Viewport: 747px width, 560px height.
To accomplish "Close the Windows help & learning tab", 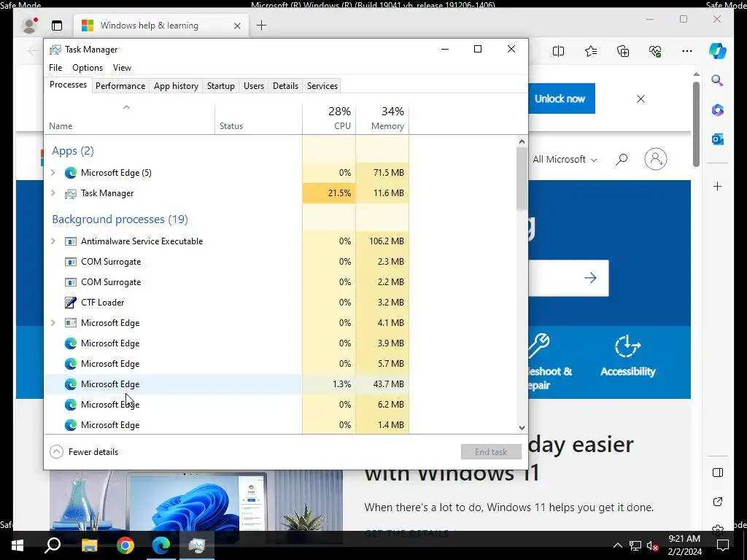I will (237, 26).
